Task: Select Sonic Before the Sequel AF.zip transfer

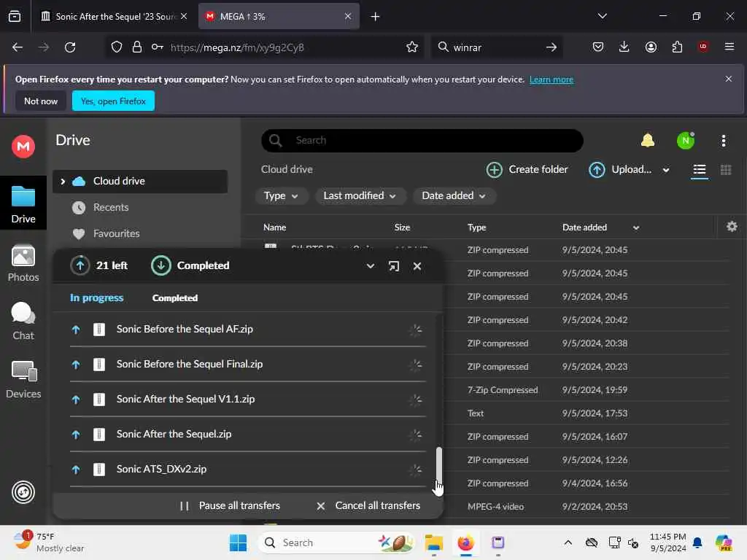Action: pyautogui.click(x=248, y=330)
